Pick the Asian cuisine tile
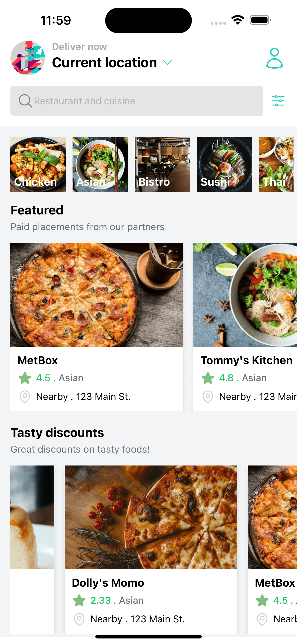Image resolution: width=297 pixels, height=644 pixels. [x=100, y=164]
